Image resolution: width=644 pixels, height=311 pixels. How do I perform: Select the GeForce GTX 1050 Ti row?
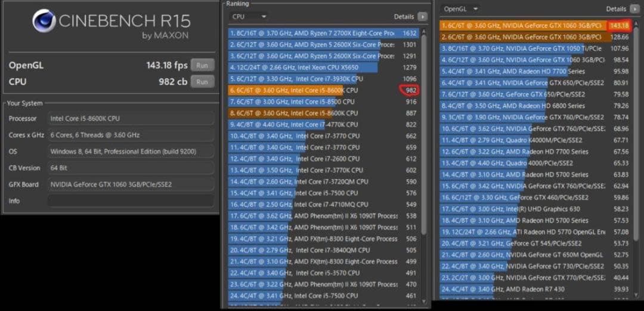point(535,48)
